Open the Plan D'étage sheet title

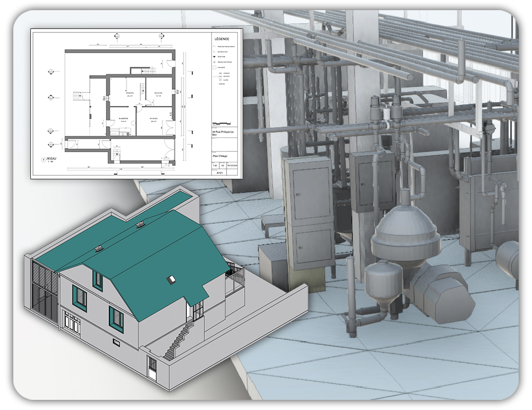[220, 155]
